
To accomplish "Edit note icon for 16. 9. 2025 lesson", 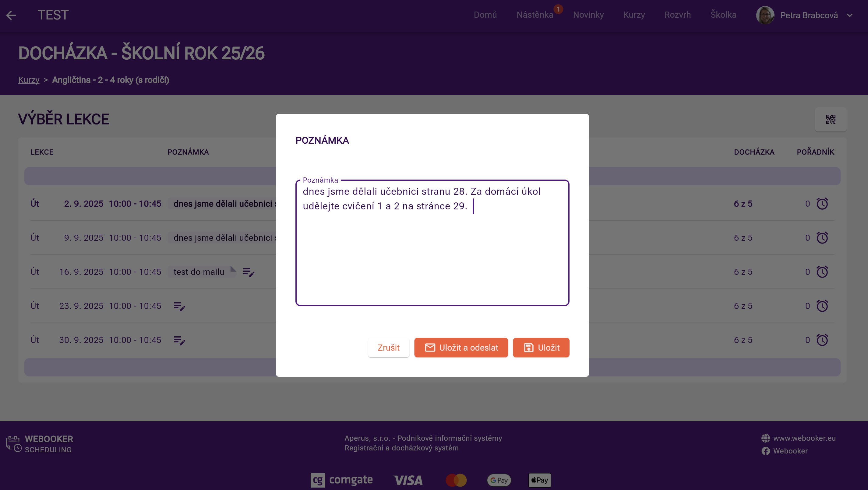I will [248, 272].
